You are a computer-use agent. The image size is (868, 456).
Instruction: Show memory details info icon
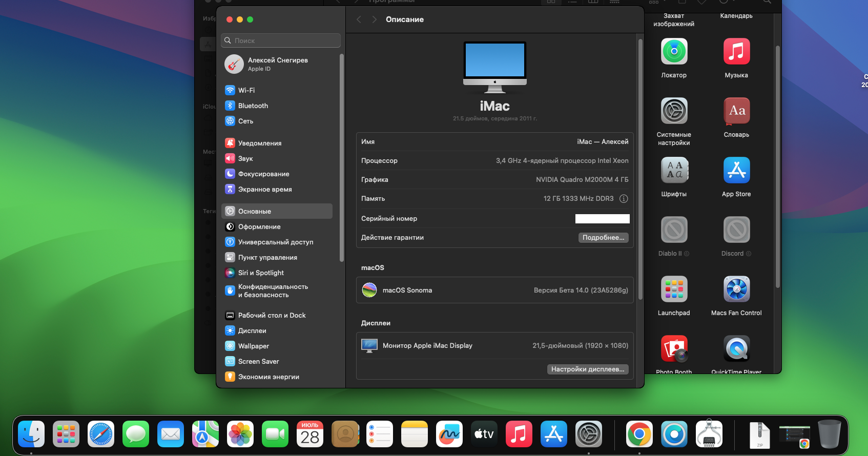[x=624, y=199]
